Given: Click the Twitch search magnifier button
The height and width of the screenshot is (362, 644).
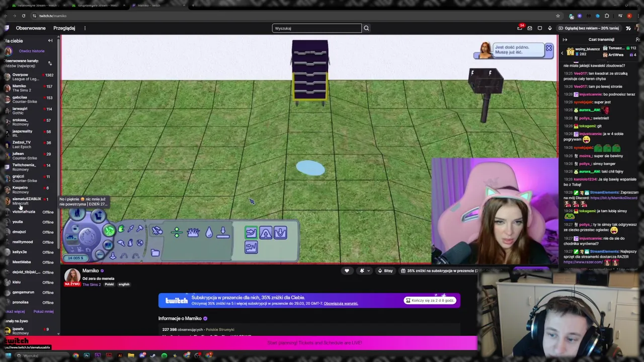Looking at the screenshot, I should tap(366, 28).
